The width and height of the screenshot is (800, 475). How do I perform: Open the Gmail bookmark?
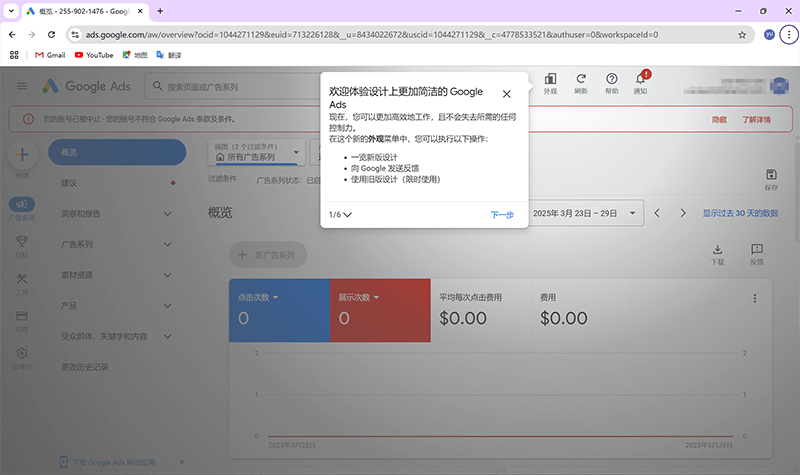tap(50, 55)
